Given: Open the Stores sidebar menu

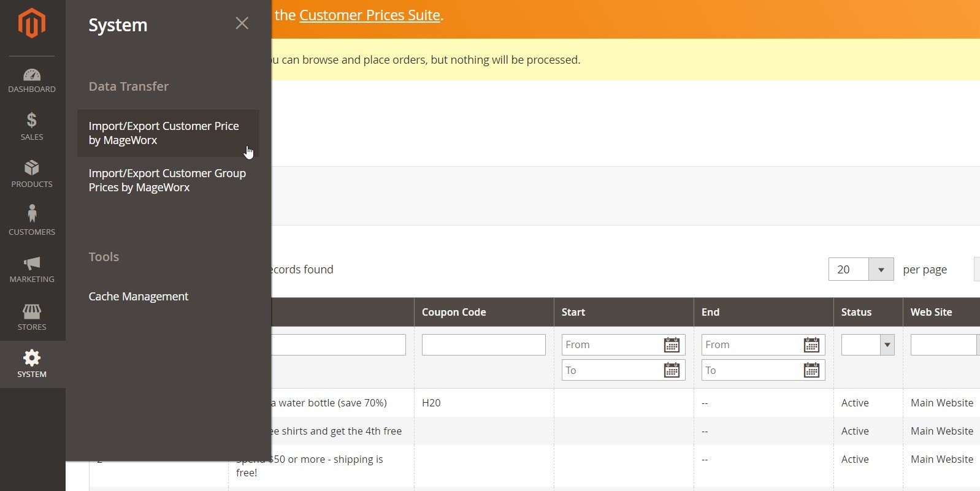Looking at the screenshot, I should click(32, 316).
